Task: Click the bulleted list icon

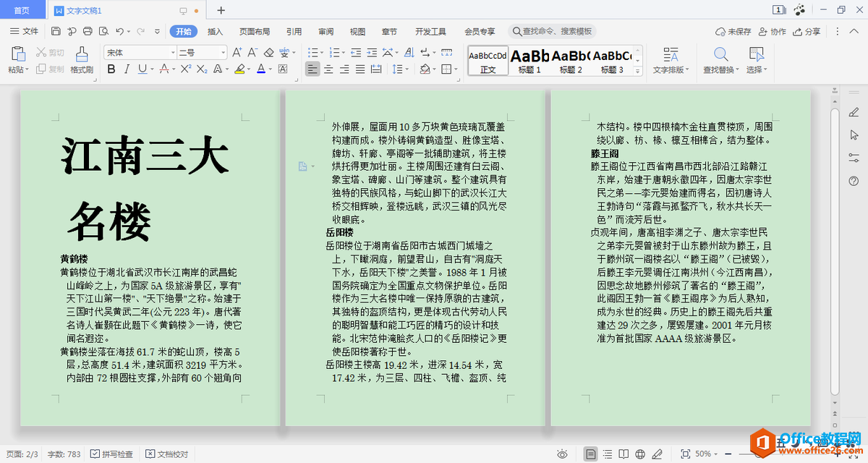Action: 312,51
